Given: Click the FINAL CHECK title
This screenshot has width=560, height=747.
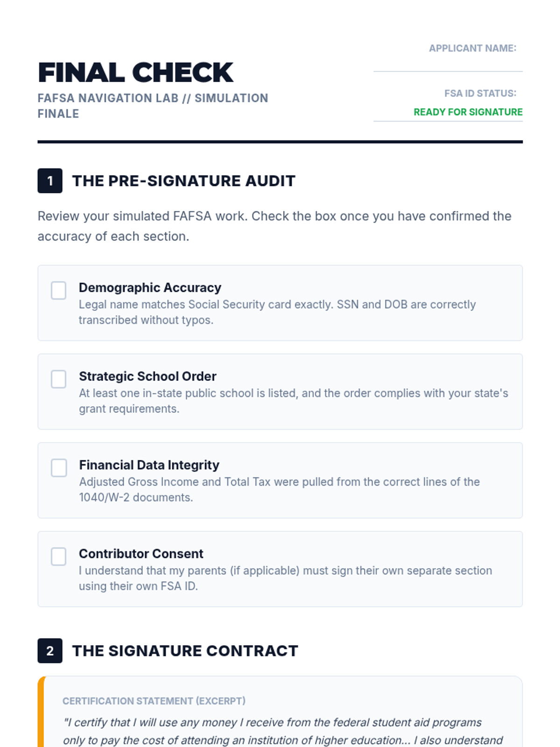Looking at the screenshot, I should pyautogui.click(x=135, y=73).
